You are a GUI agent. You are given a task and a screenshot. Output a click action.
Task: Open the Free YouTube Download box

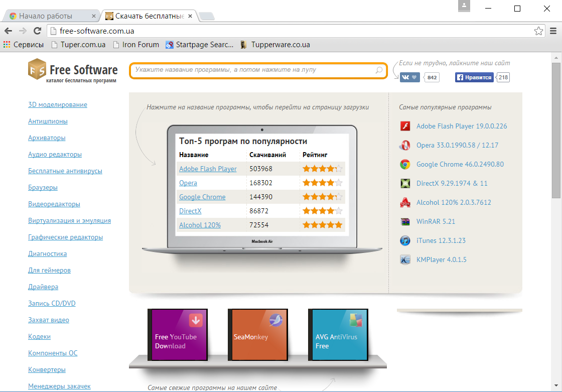click(x=178, y=335)
